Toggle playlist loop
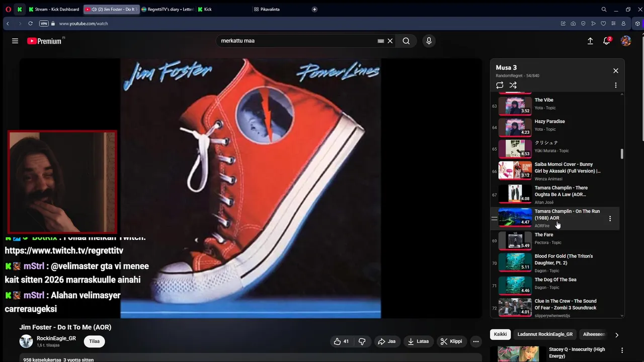This screenshot has width=644, height=362. pos(500,85)
